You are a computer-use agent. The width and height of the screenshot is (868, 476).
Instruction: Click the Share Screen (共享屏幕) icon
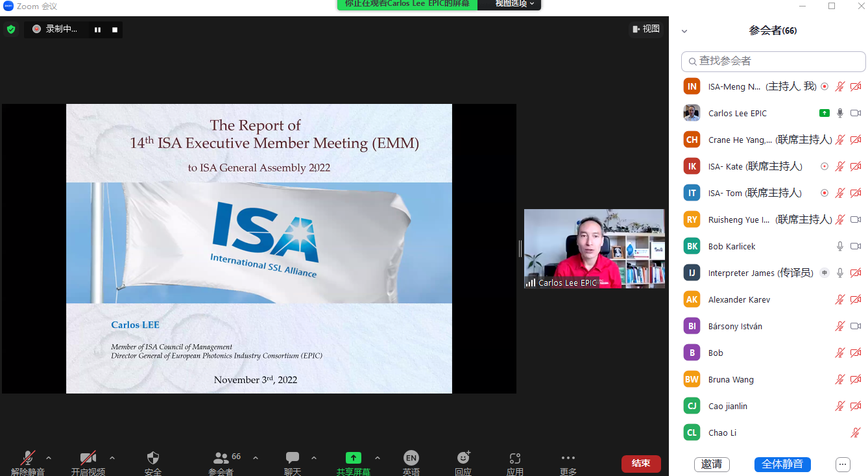tap(353, 458)
